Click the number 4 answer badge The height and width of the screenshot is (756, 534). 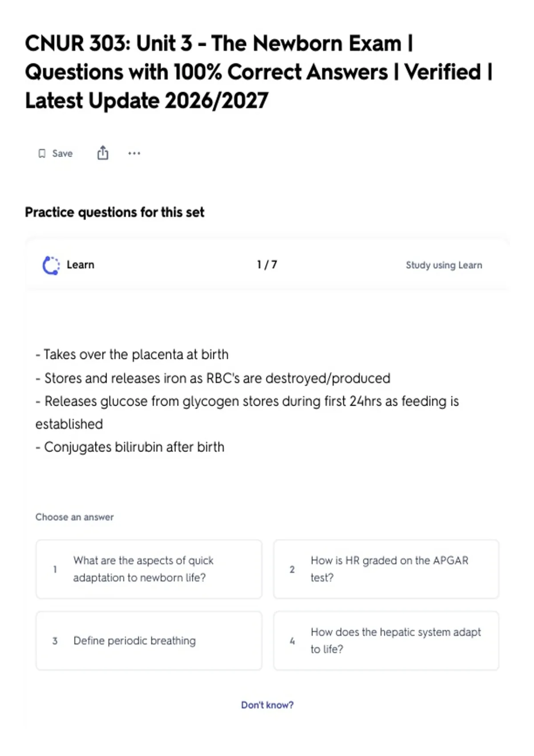point(292,641)
